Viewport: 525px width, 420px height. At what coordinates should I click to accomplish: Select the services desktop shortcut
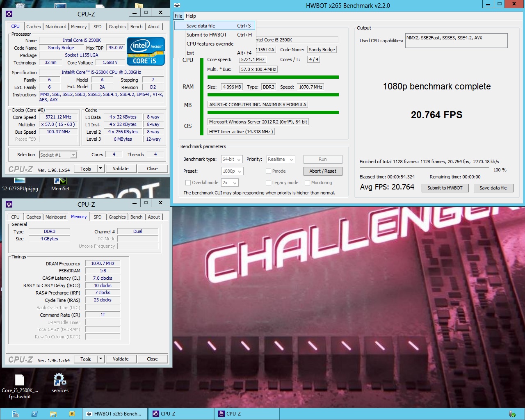point(60,383)
